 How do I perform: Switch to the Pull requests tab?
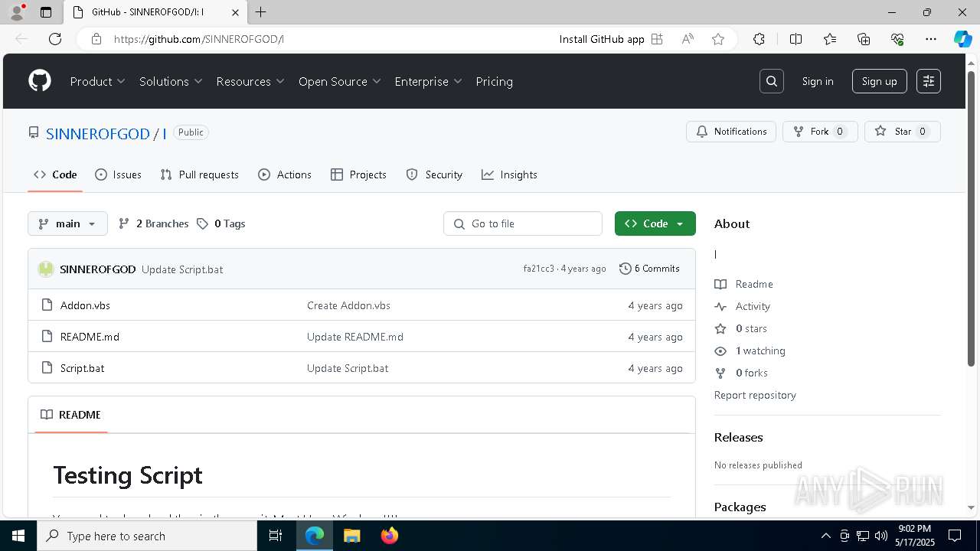(199, 174)
